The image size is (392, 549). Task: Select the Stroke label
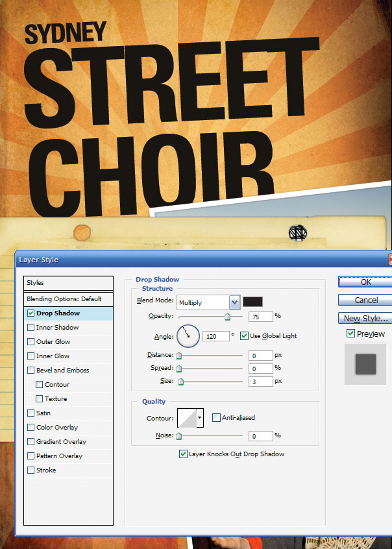46,470
